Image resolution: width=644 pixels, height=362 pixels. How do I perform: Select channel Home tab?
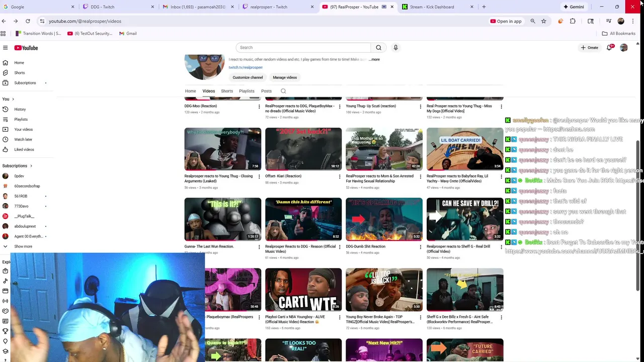(x=190, y=91)
